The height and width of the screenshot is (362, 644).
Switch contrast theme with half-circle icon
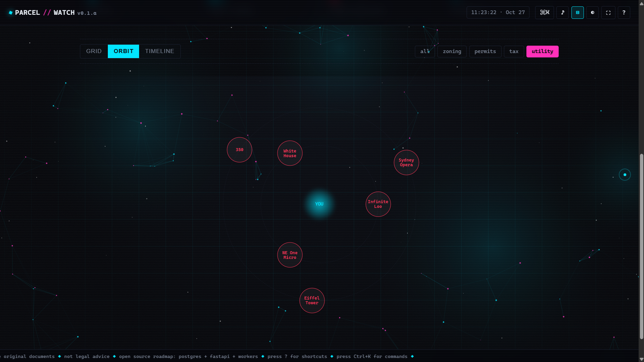(x=593, y=12)
